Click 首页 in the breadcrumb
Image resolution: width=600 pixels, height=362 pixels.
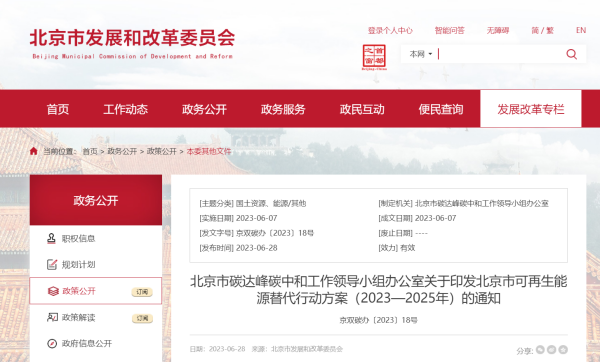click(x=90, y=151)
